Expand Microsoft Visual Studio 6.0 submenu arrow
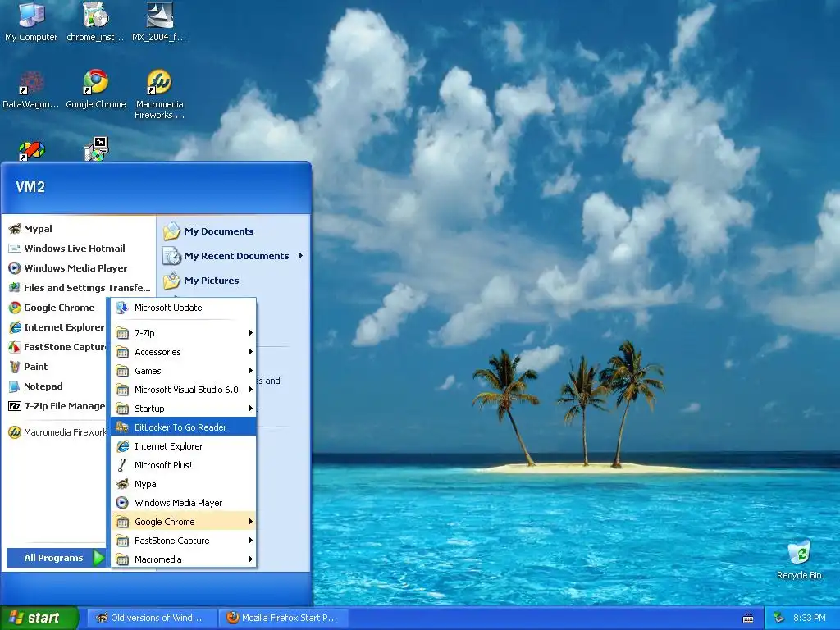The height and width of the screenshot is (630, 840). 251,390
